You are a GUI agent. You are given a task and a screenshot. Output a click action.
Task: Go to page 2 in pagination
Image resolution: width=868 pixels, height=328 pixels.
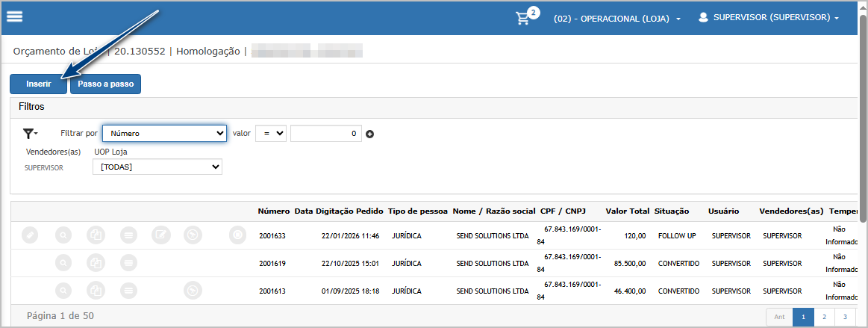click(824, 317)
